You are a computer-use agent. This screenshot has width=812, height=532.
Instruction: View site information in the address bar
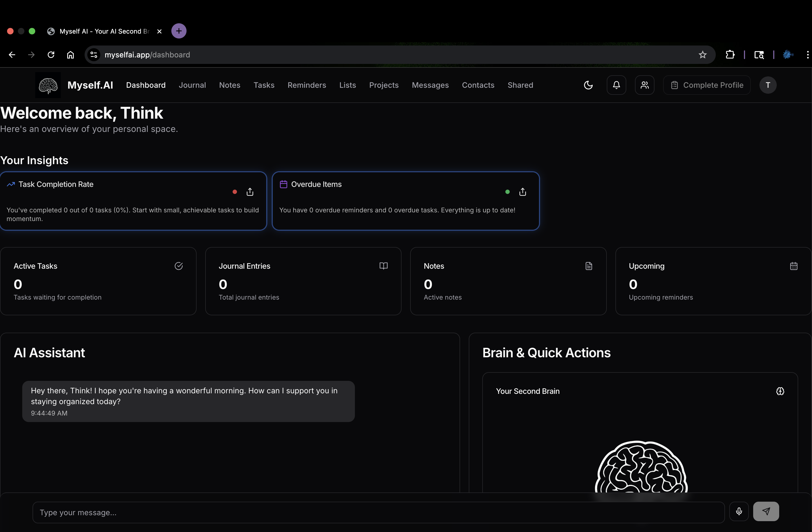pos(94,55)
